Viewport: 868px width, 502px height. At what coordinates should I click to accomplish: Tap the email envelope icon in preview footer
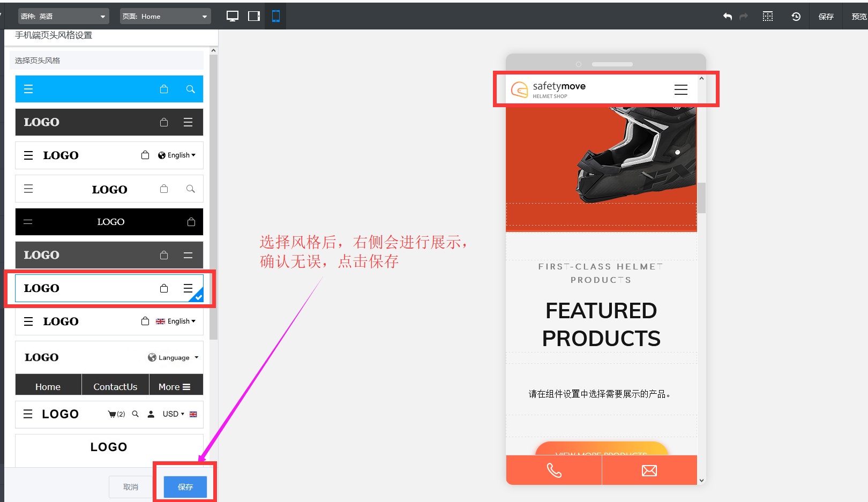point(649,470)
